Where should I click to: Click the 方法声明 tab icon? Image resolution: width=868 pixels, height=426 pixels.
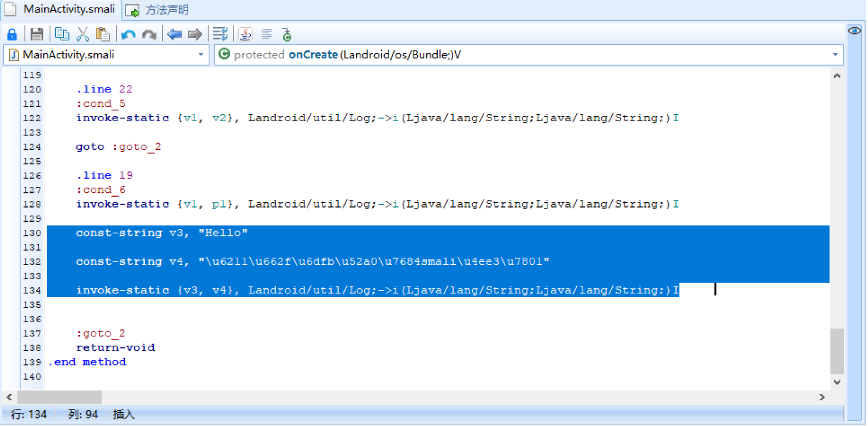point(132,10)
